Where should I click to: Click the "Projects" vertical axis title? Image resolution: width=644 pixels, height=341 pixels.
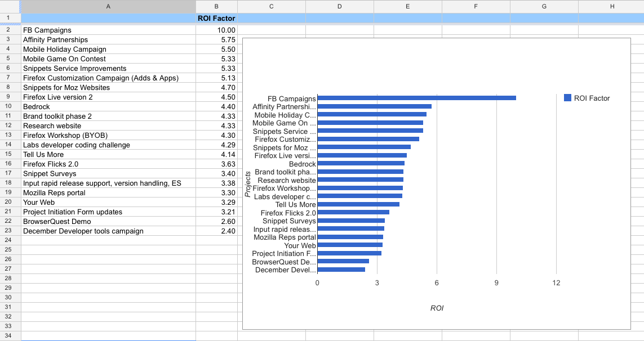(248, 185)
